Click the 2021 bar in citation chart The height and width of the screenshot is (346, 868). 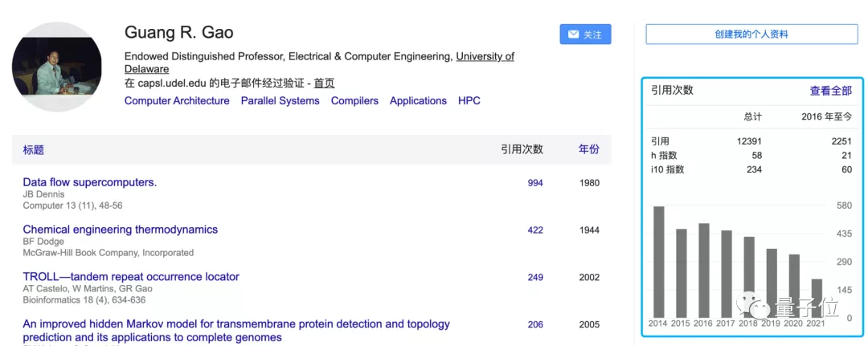[x=817, y=297]
